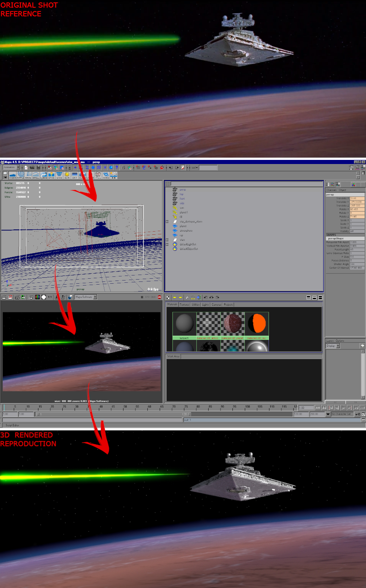The image size is (366, 588).
Task: Click Hypershade output connections icon
Action: pyautogui.click(x=218, y=297)
